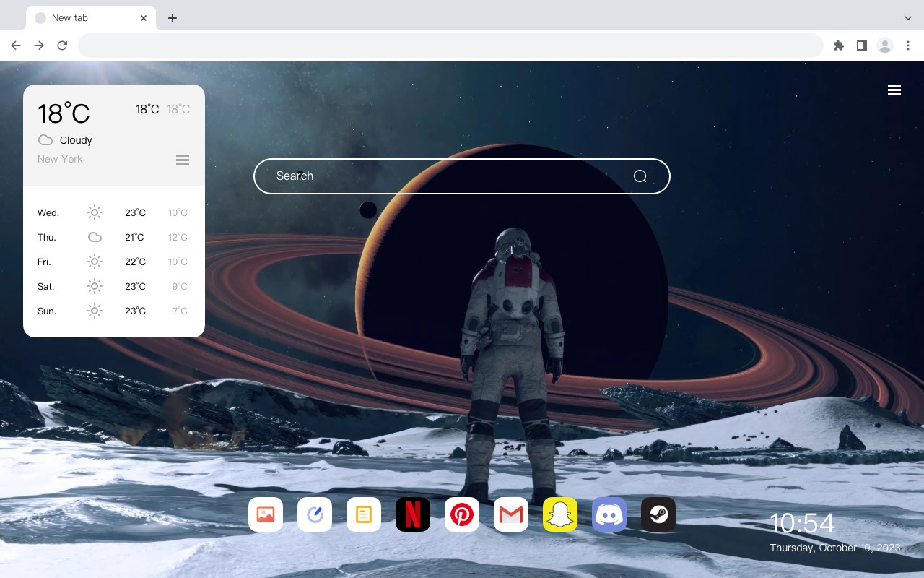Click Thursday's 12°C low temperature
924x578 pixels.
click(x=178, y=237)
